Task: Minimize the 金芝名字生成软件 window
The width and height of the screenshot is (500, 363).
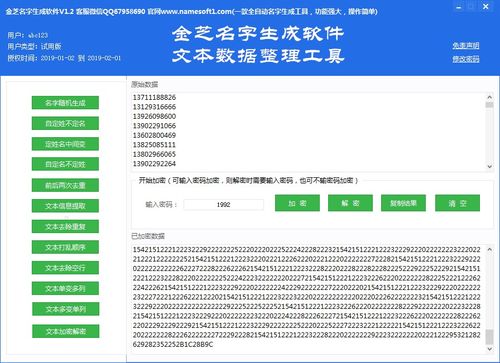Action: pyautogui.click(x=459, y=7)
